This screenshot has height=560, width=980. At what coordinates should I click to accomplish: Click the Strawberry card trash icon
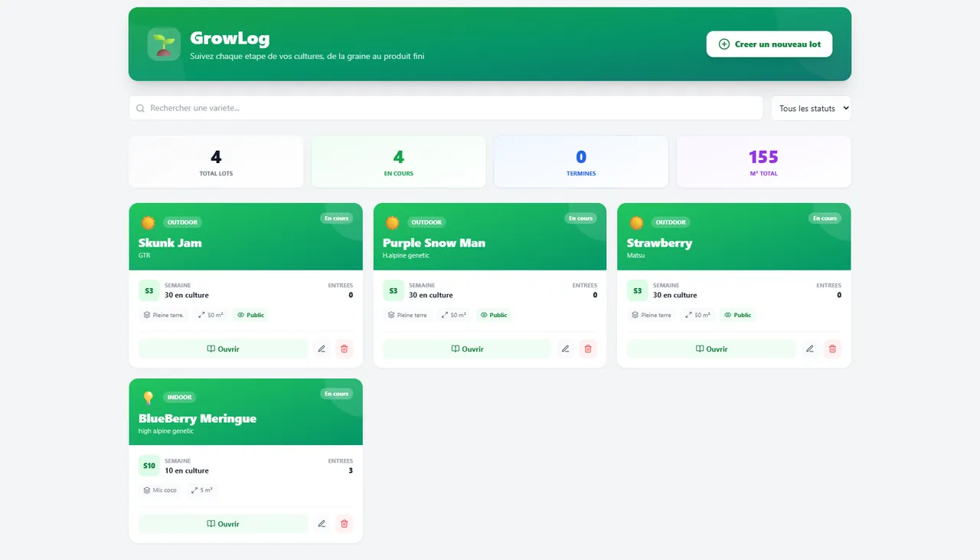coord(832,349)
